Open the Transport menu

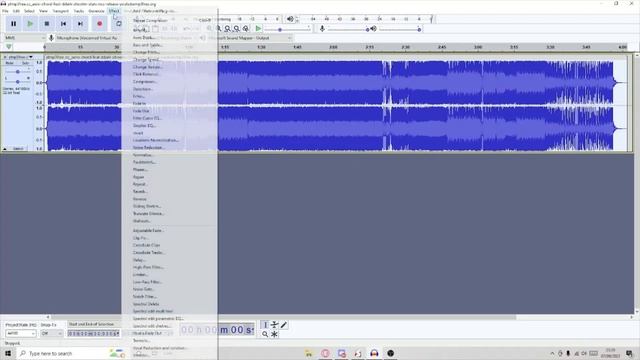click(60, 11)
